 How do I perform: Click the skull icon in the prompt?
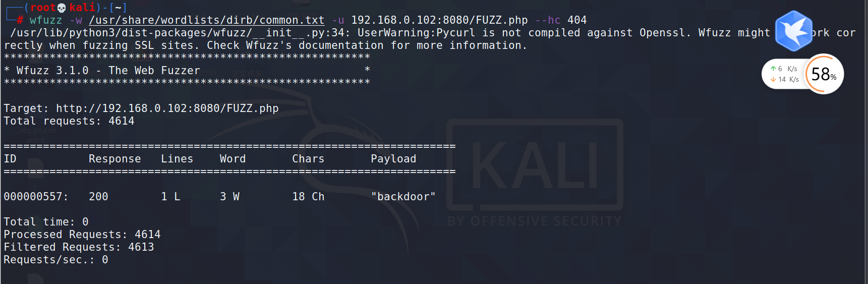[62, 8]
